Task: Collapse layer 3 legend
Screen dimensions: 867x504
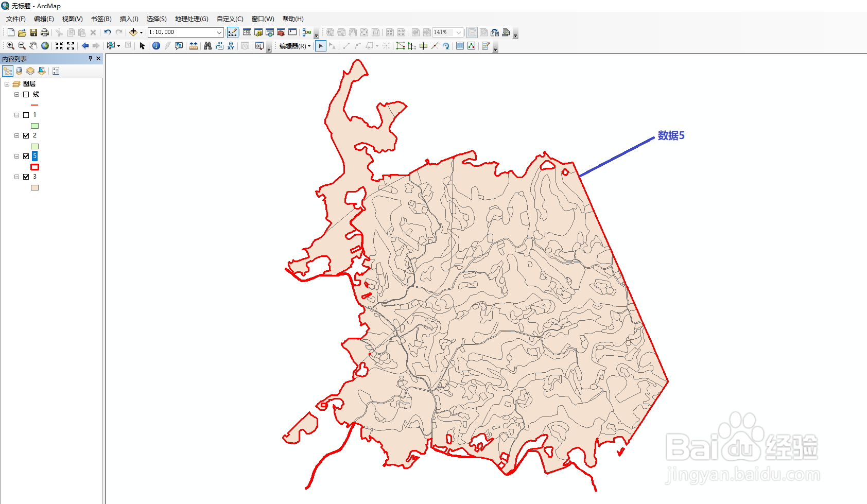Action: (16, 177)
